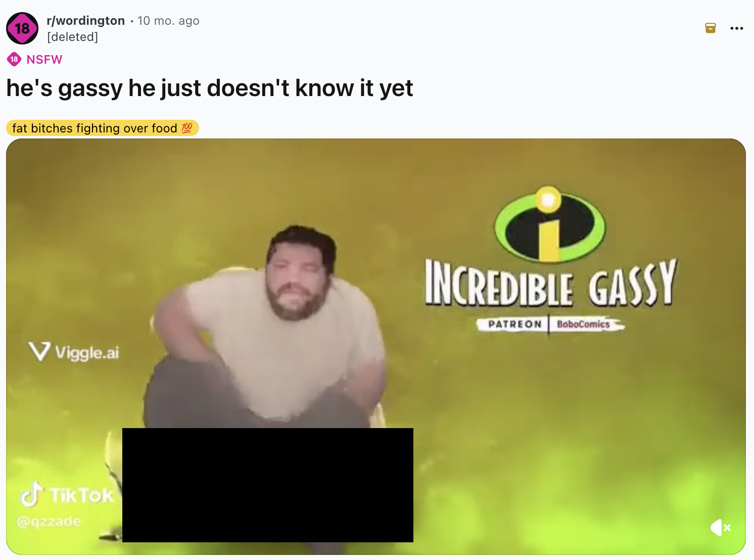The width and height of the screenshot is (754, 560).
Task: Click the BoboComics label in the video
Action: (x=583, y=324)
